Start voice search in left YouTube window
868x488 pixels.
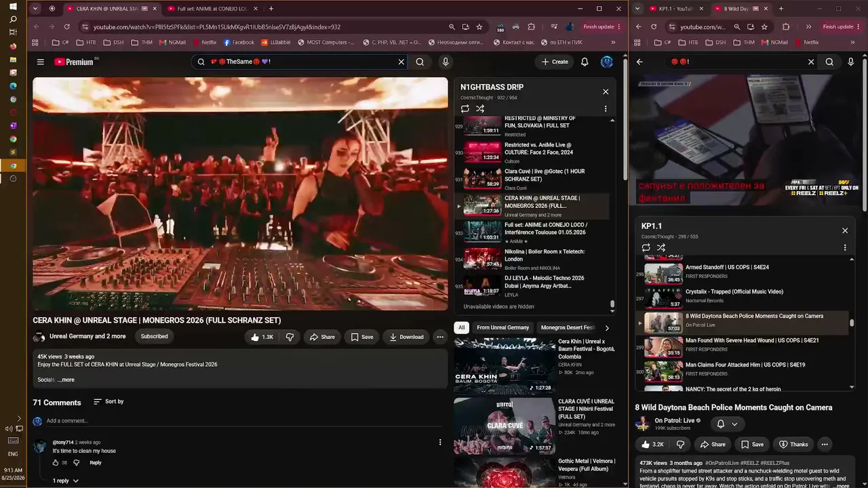point(446,62)
